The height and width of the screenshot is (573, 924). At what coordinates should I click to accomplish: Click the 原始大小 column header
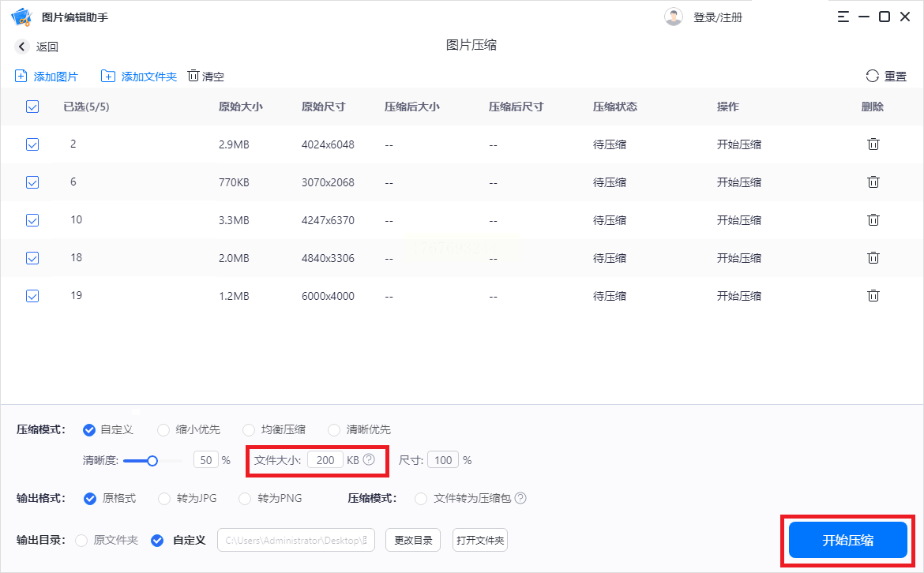(x=240, y=107)
